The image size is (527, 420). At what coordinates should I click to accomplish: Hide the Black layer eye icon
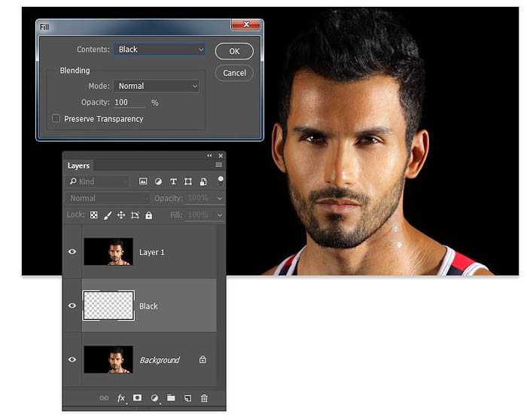coord(72,306)
